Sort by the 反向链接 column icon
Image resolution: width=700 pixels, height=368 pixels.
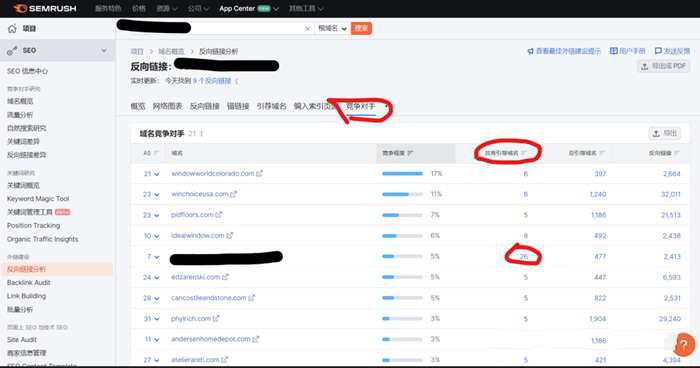pyautogui.click(x=677, y=153)
